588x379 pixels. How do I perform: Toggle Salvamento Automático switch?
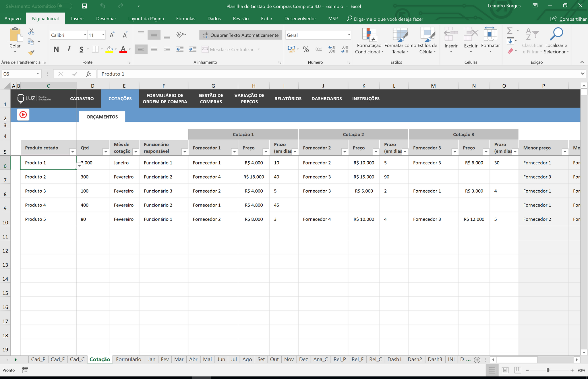[x=64, y=6]
